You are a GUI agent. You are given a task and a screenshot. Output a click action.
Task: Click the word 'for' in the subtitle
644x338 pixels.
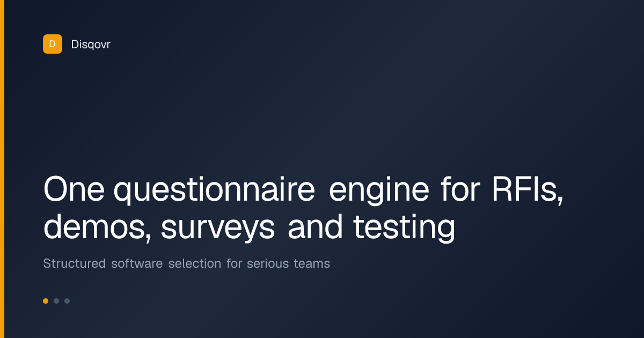pos(234,264)
